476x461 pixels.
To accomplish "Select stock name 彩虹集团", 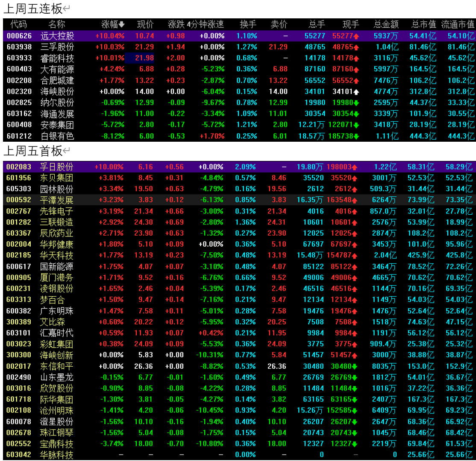I will [x=56, y=344].
